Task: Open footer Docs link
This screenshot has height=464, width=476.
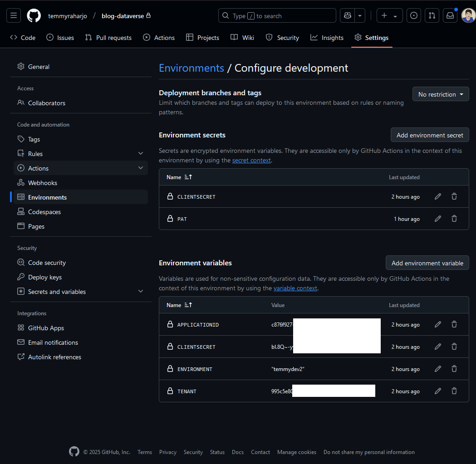Action: 238,452
